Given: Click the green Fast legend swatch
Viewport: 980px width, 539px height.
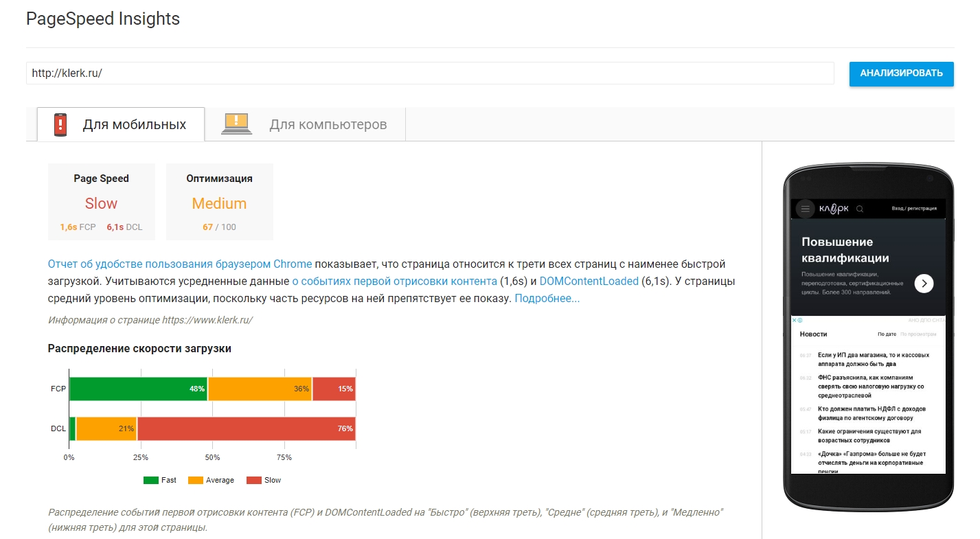Looking at the screenshot, I should point(151,480).
